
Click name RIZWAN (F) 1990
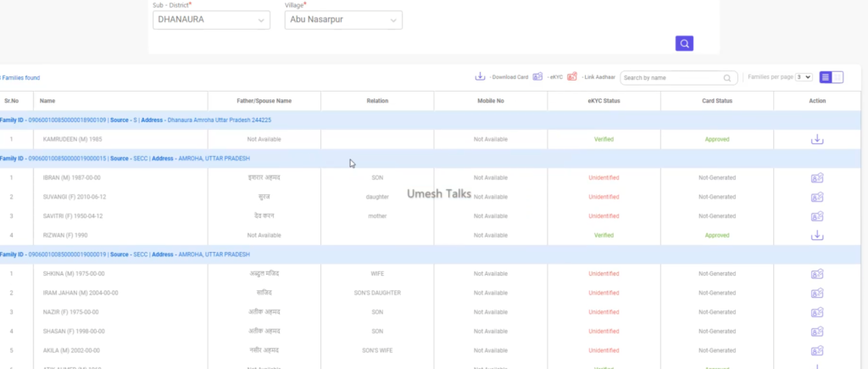tap(65, 236)
